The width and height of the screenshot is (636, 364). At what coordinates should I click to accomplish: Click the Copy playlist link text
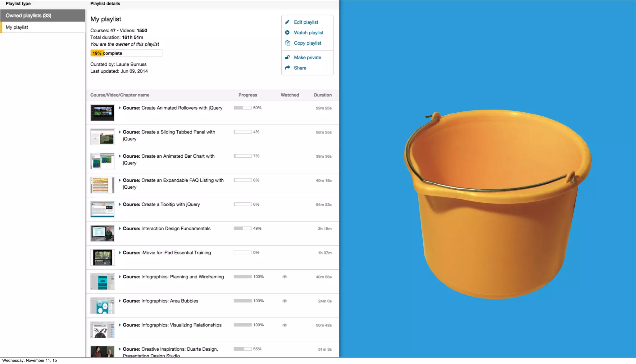pos(307,43)
